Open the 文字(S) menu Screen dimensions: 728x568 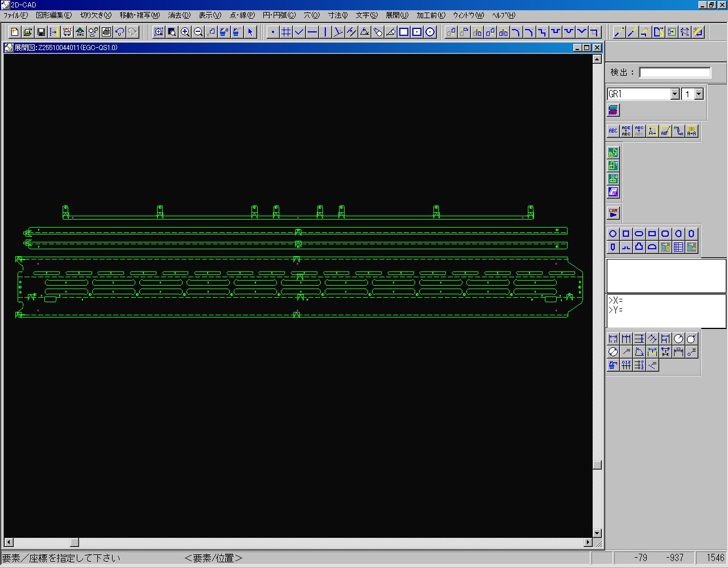(366, 15)
